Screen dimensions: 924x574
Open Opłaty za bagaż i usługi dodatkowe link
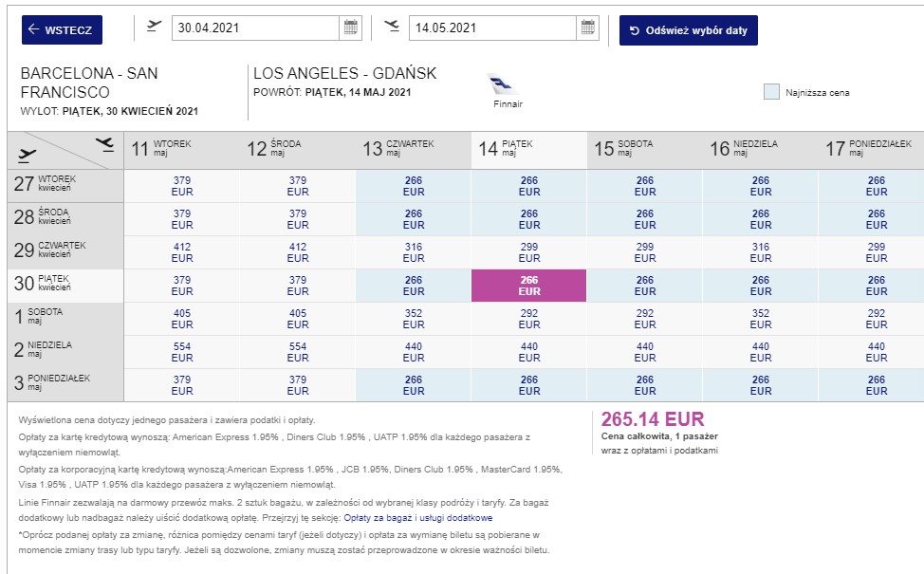417,518
